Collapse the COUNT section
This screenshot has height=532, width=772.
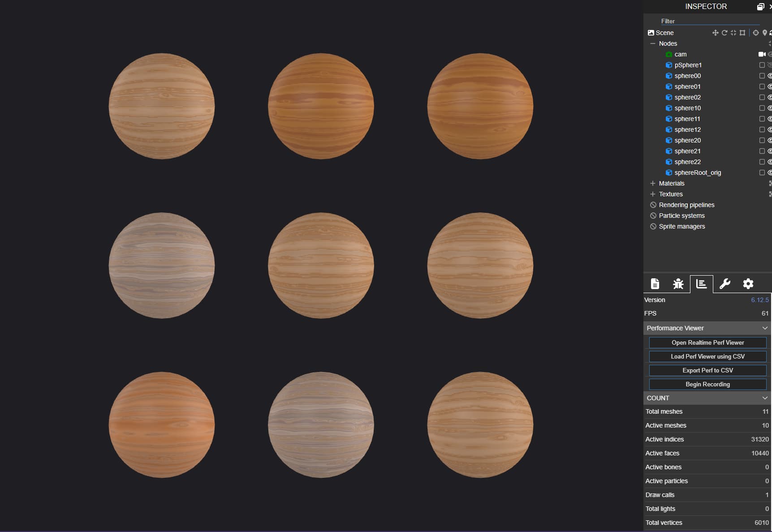765,398
